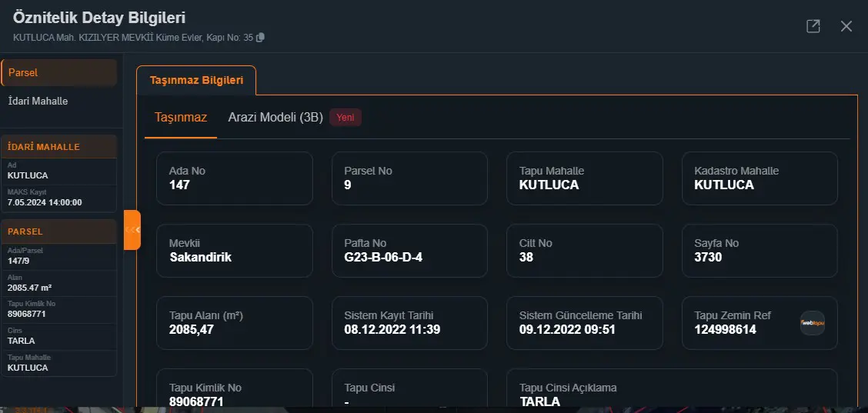
Task: Open the Taşınmaz Bilgileri tab
Action: pyautogui.click(x=196, y=80)
